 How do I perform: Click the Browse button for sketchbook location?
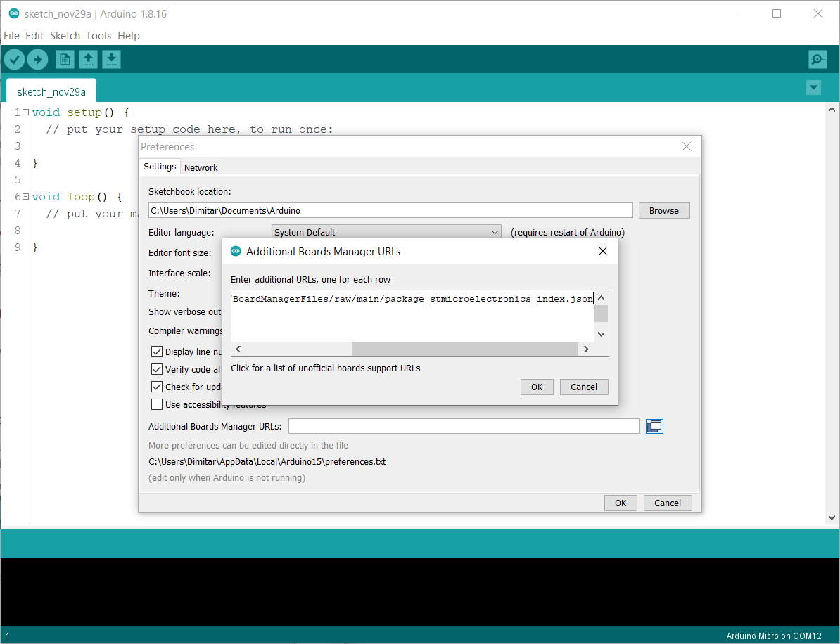pyautogui.click(x=663, y=211)
